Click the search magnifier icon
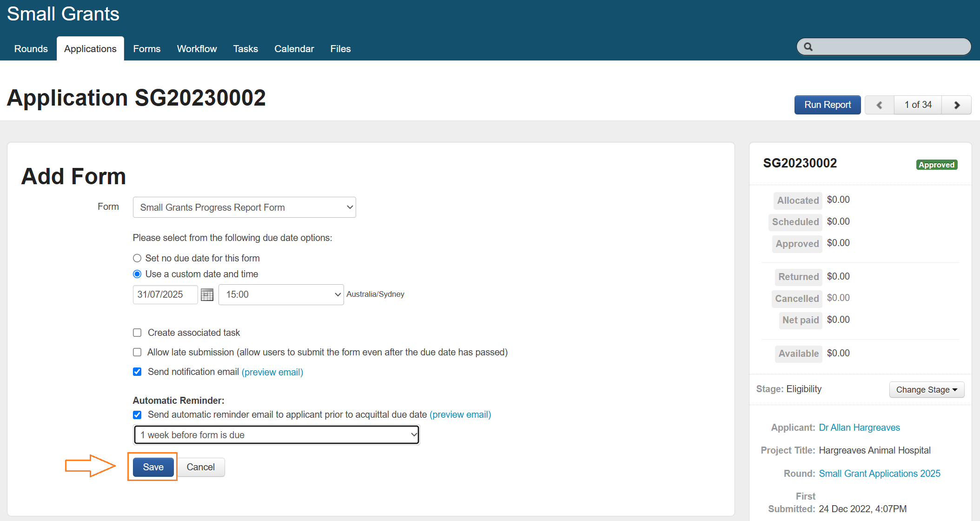This screenshot has width=980, height=521. pos(808,47)
